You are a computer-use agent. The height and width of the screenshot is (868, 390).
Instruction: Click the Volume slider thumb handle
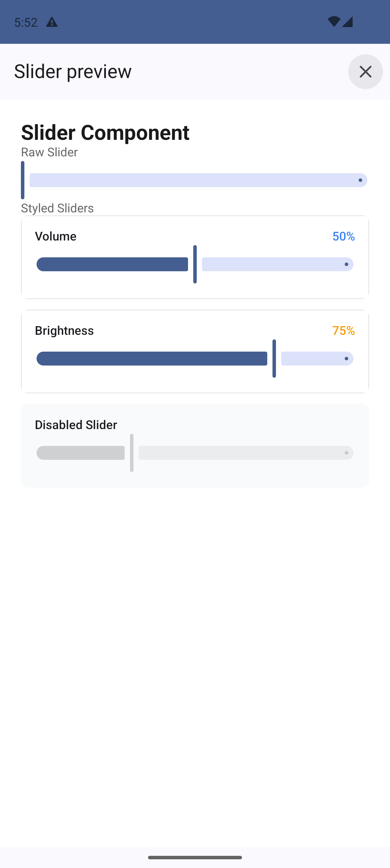pyautogui.click(x=195, y=265)
